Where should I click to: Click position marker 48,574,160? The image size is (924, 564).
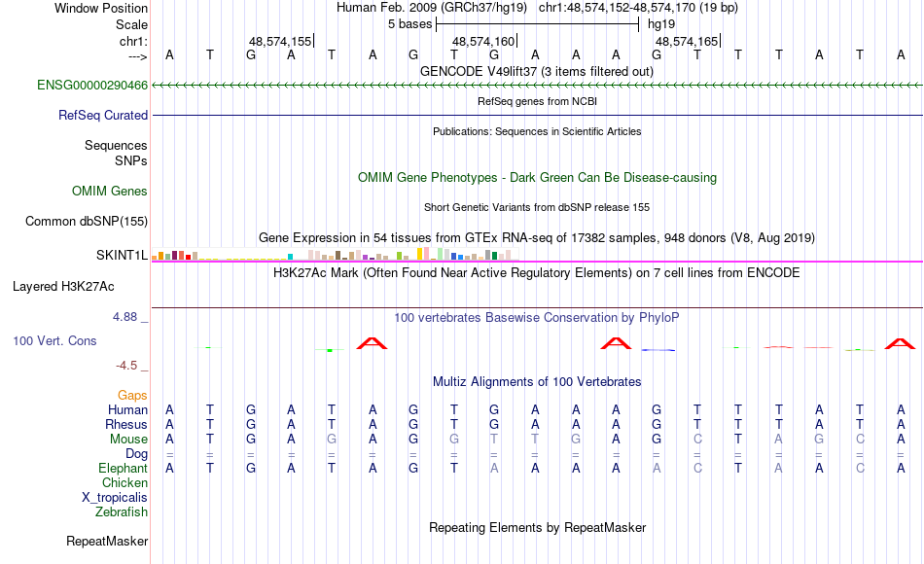pyautogui.click(x=484, y=41)
